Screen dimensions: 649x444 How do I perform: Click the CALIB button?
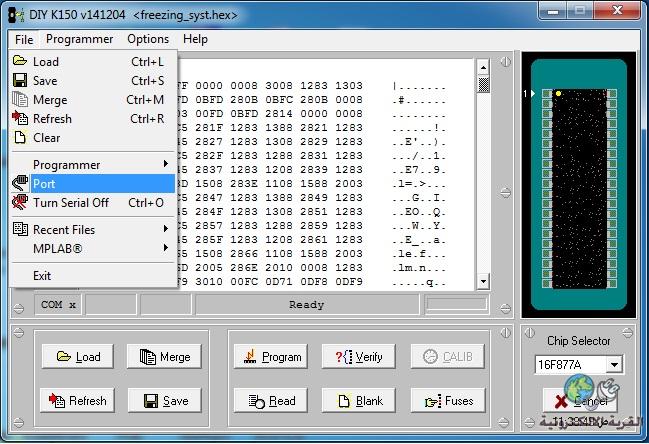click(x=447, y=356)
